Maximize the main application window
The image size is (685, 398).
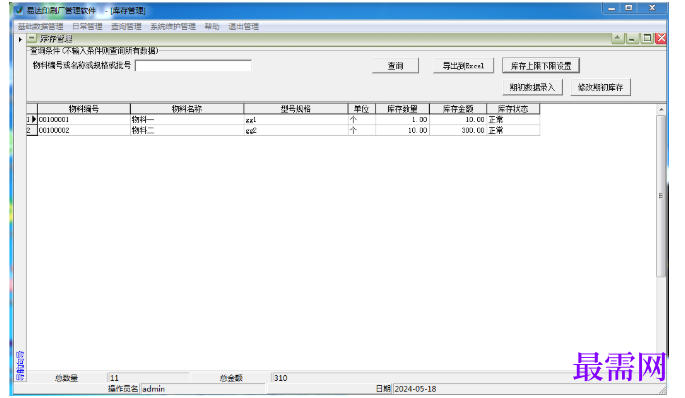(x=629, y=9)
